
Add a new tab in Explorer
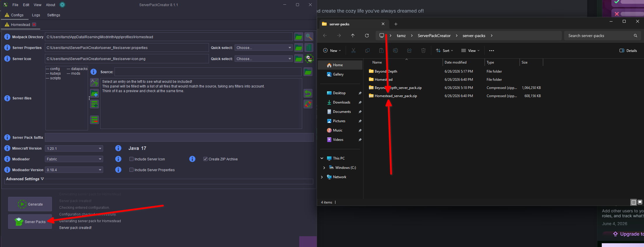pos(396,24)
